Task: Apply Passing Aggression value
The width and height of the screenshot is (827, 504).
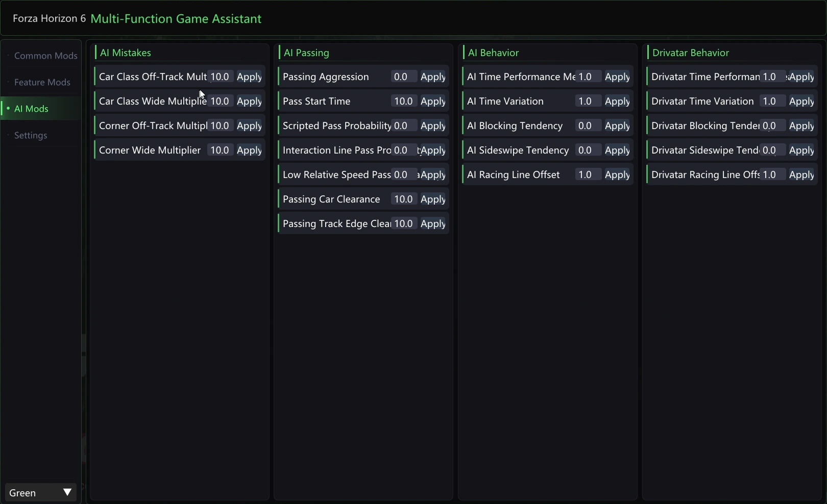Action: tap(433, 77)
